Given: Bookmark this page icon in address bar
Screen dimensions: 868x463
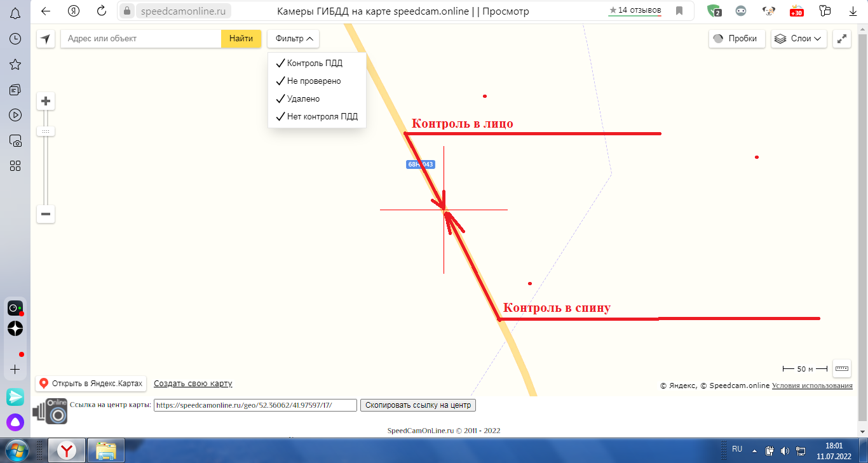Looking at the screenshot, I should click(x=679, y=11).
